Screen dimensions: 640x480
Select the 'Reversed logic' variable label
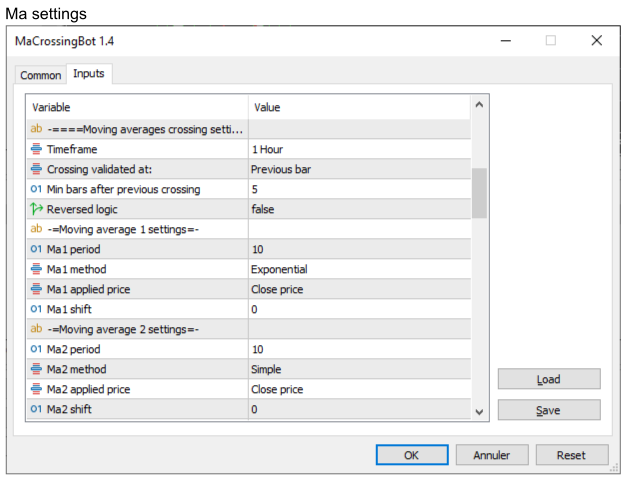[82, 209]
